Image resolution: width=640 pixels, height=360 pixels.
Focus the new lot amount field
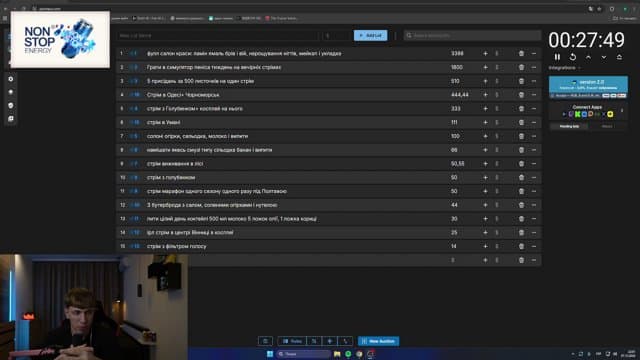(x=337, y=36)
